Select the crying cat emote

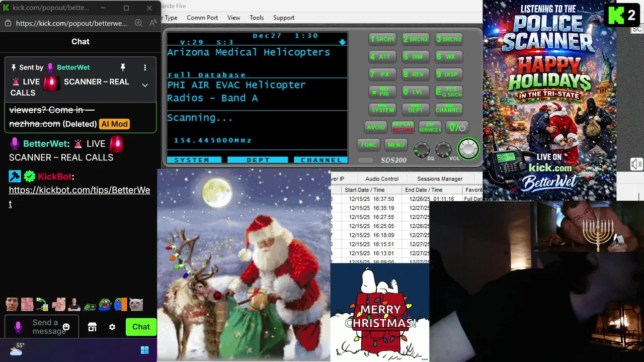click(136, 304)
